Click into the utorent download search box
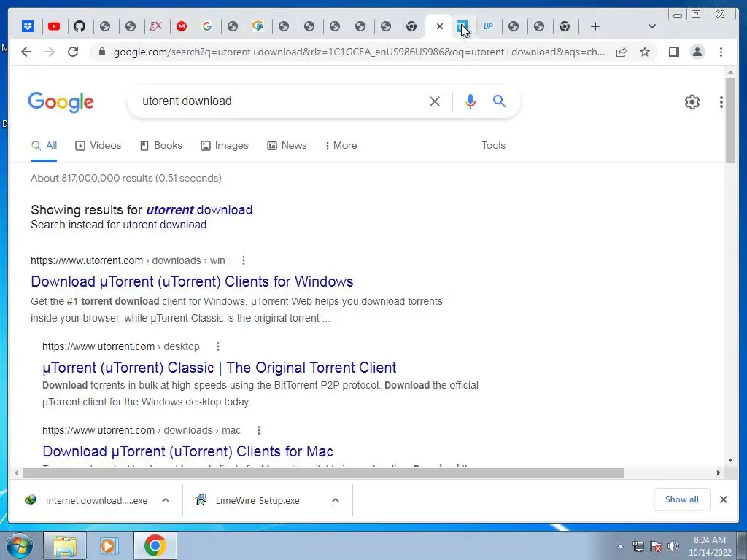The height and width of the screenshot is (560, 747). [x=281, y=101]
